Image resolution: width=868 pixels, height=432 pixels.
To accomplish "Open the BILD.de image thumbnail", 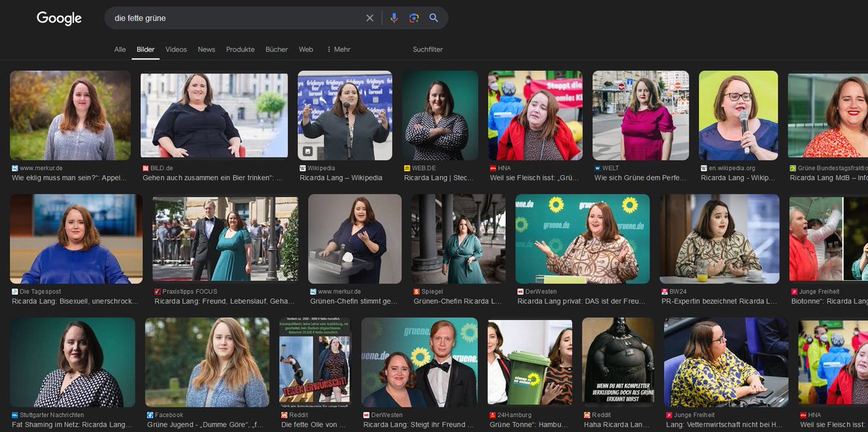I will [x=213, y=115].
